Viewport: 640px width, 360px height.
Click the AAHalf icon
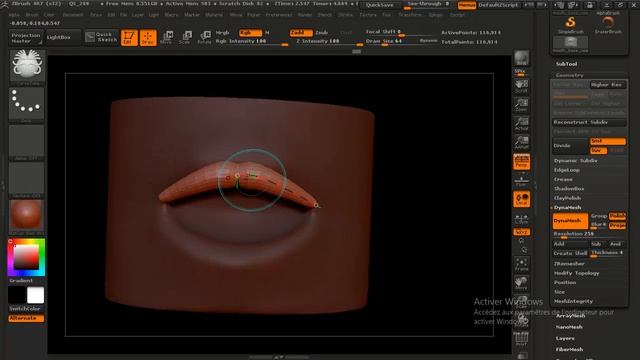click(521, 142)
